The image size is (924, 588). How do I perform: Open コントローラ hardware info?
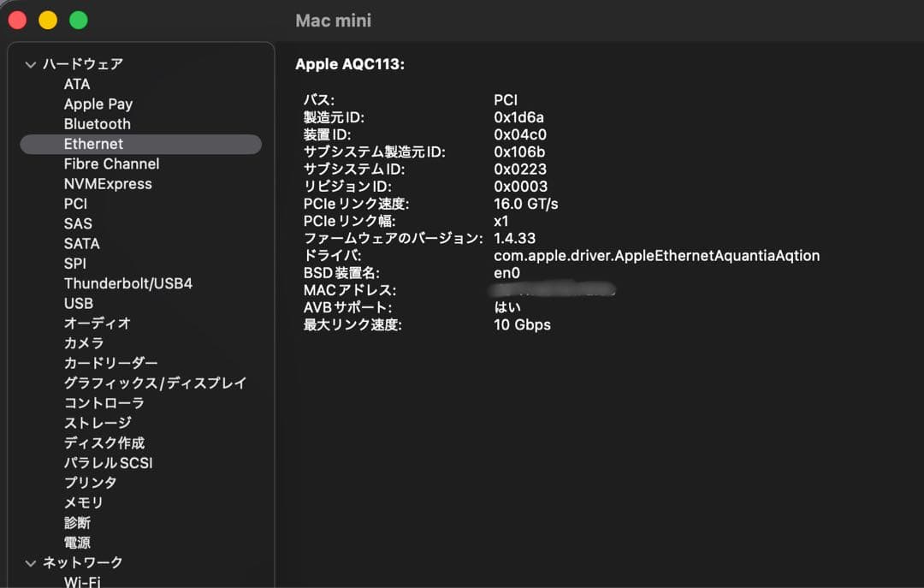104,403
